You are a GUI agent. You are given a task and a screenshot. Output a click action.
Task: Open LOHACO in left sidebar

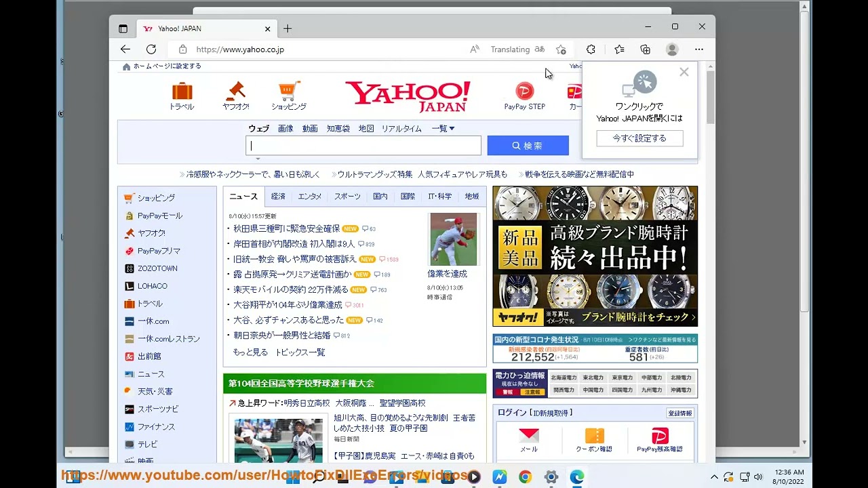click(x=146, y=286)
